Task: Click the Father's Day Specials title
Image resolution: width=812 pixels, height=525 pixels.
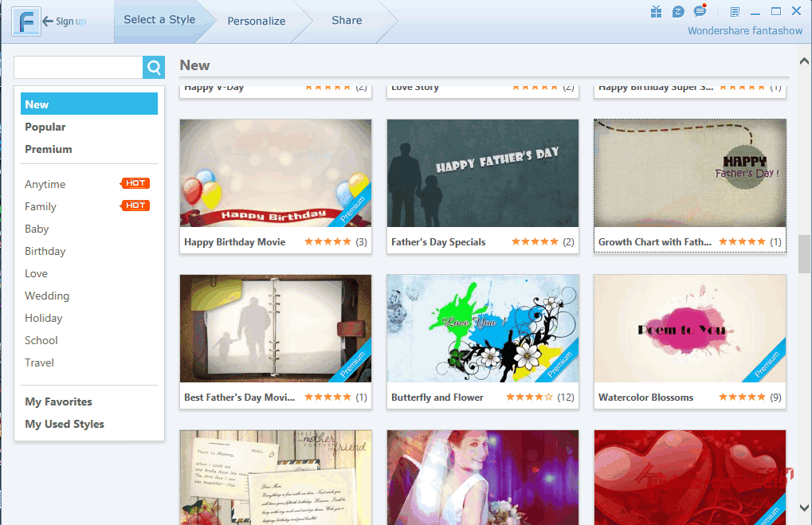Action: [x=438, y=242]
